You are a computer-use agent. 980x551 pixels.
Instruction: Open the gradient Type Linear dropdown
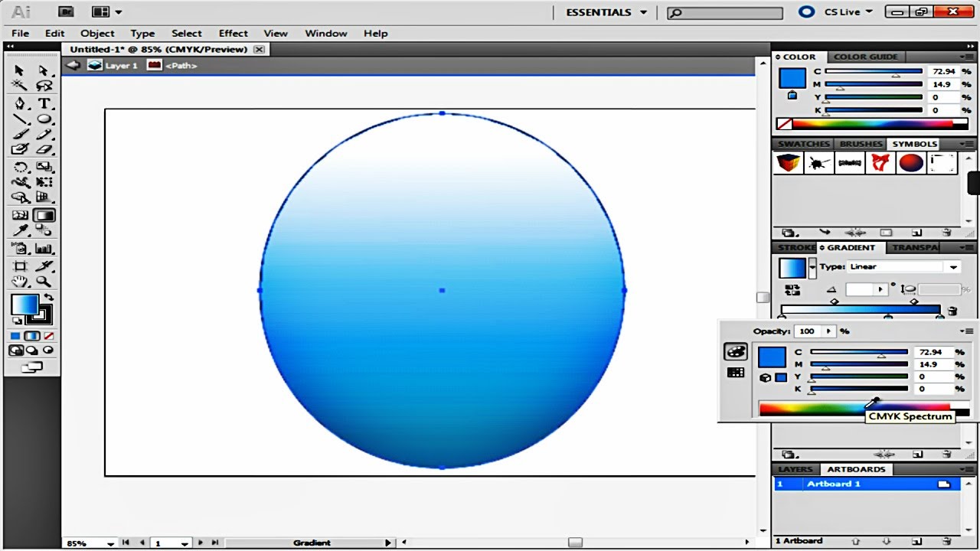click(x=953, y=267)
